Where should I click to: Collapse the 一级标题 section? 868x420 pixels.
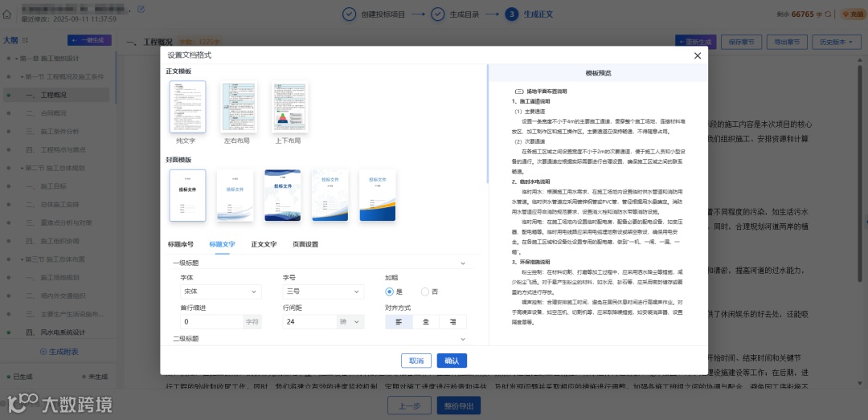pos(463,263)
